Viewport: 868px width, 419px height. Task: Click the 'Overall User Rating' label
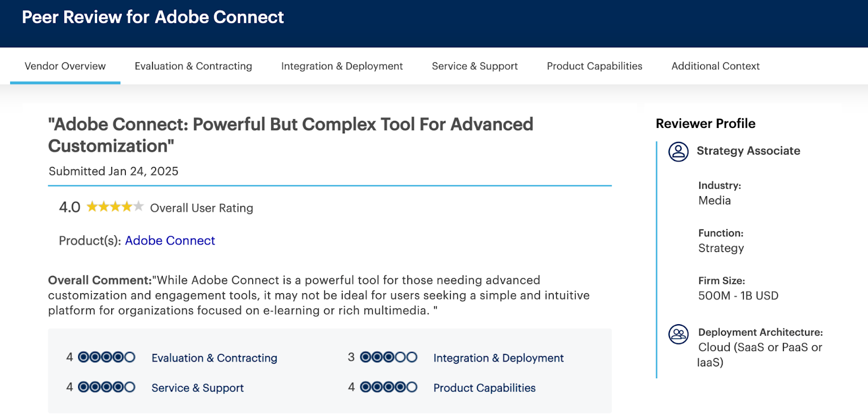[x=201, y=208]
